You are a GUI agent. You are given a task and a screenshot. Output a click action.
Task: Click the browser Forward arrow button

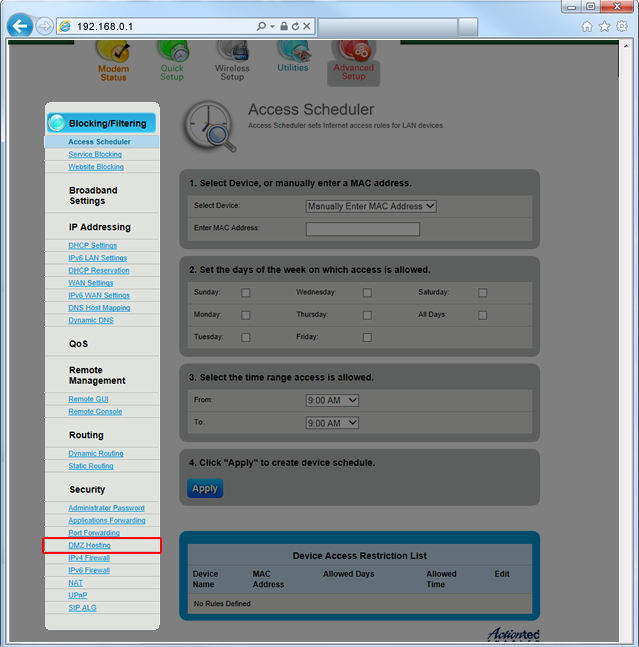point(44,26)
